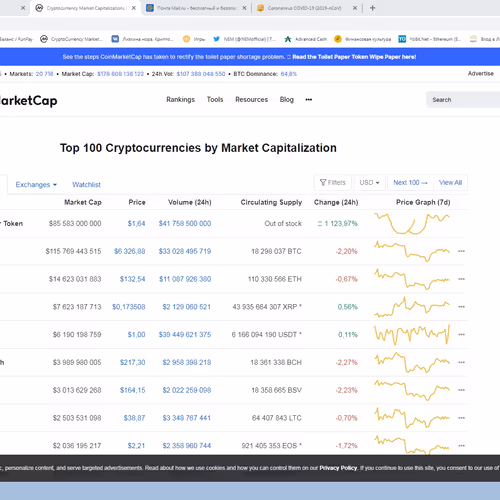Open the ETH row more-options ellipsis

tap(461, 279)
